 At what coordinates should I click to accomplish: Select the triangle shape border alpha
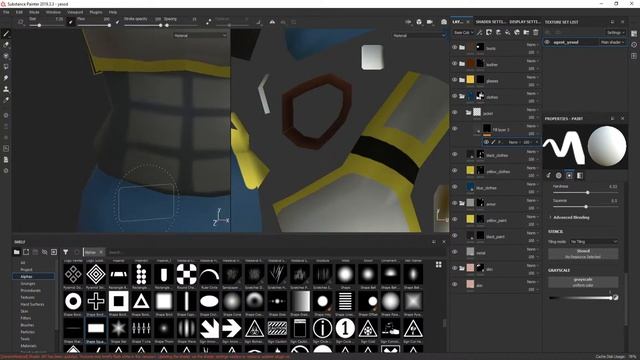click(141, 301)
